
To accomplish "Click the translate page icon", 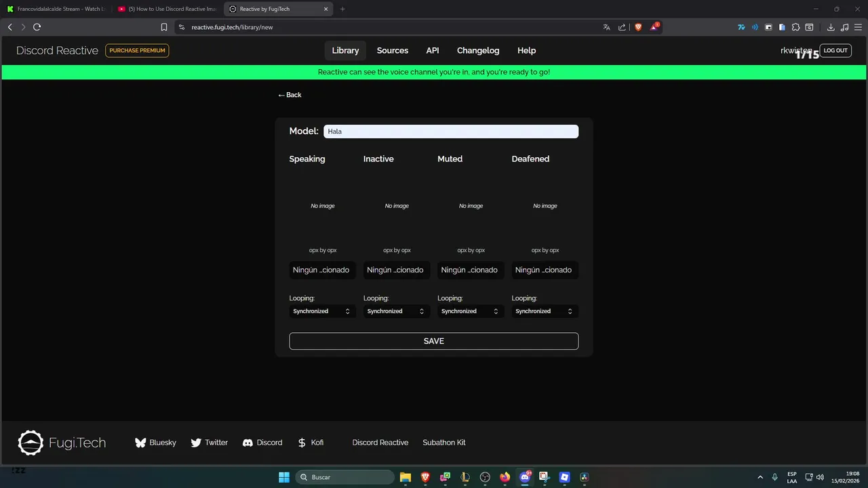I will [606, 27].
